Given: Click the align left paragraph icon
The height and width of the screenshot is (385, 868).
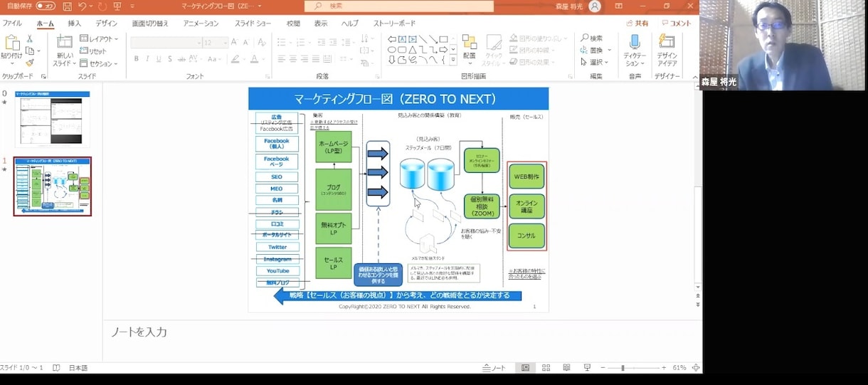Looking at the screenshot, I should tap(281, 59).
